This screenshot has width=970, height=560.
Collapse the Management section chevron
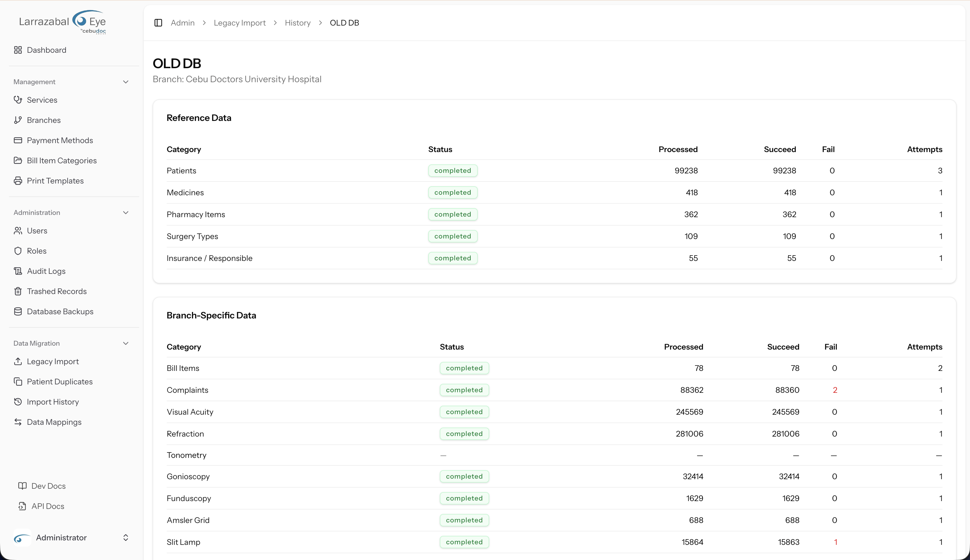pyautogui.click(x=125, y=82)
